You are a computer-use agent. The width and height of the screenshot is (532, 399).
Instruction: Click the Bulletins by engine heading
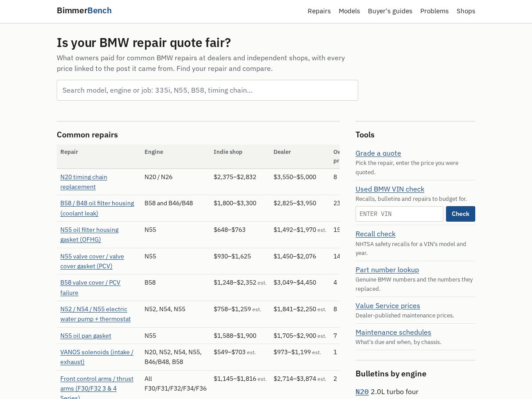(x=391, y=374)
